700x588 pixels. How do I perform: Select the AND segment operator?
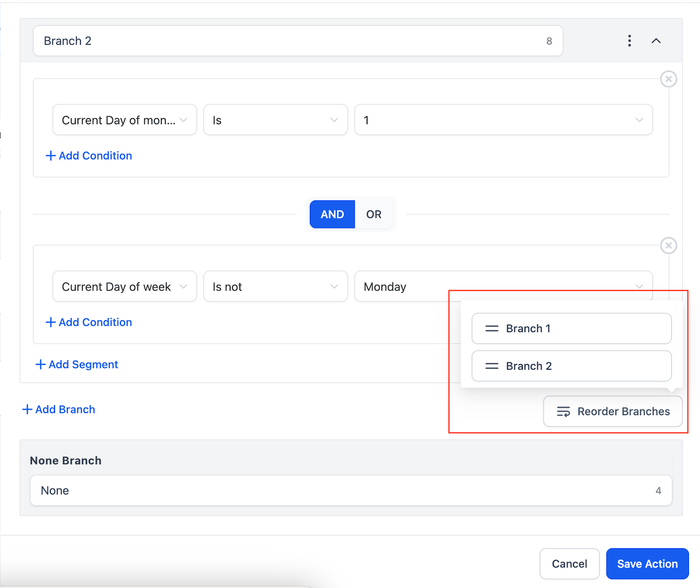[x=332, y=214]
